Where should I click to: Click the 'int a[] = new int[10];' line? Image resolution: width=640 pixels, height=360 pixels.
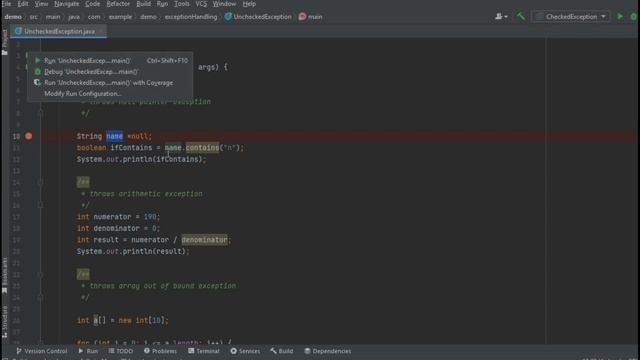[x=122, y=320]
